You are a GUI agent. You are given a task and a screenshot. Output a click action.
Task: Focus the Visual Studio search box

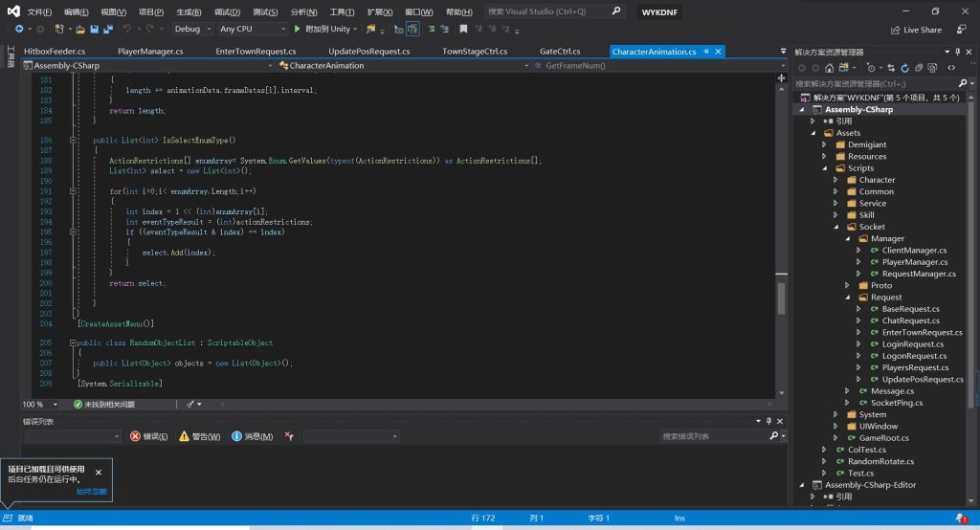pyautogui.click(x=554, y=11)
